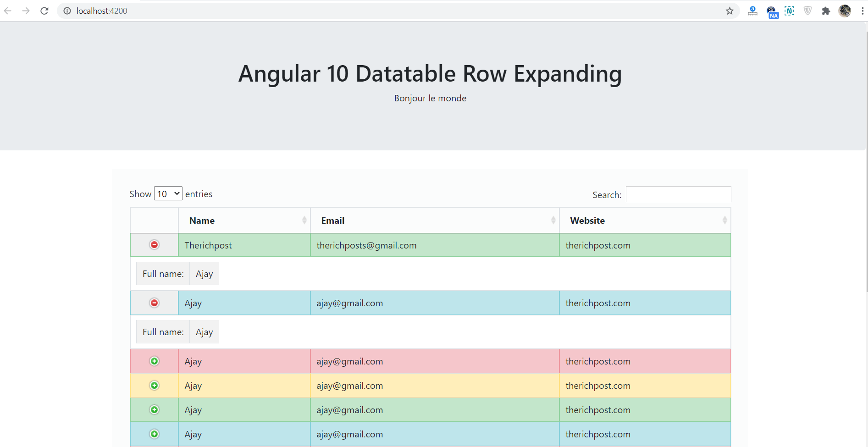Viewport: 868px width, 447px height.
Task: Collapse the expanded blue Ajay row
Action: [x=155, y=303]
